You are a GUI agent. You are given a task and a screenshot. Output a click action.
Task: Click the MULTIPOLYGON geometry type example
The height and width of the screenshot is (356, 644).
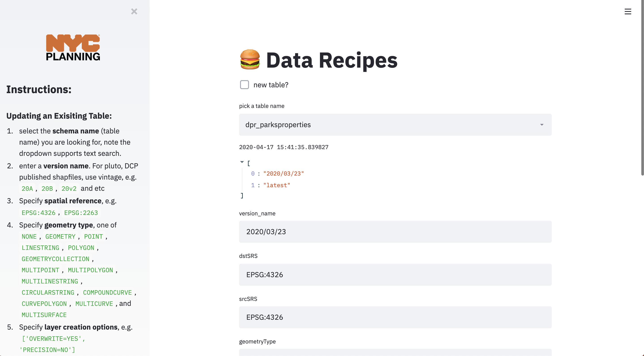click(x=90, y=270)
